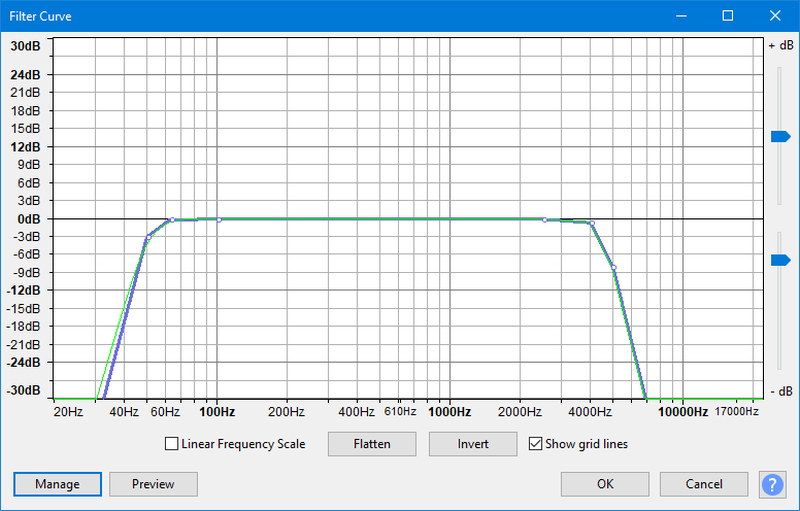Click the Flatten button
The width and height of the screenshot is (800, 511).
point(372,444)
